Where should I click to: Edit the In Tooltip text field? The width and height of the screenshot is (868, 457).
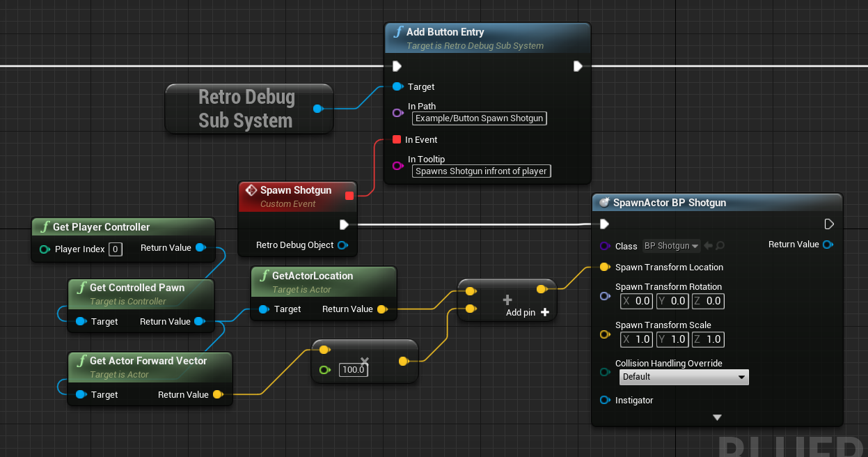pos(481,171)
